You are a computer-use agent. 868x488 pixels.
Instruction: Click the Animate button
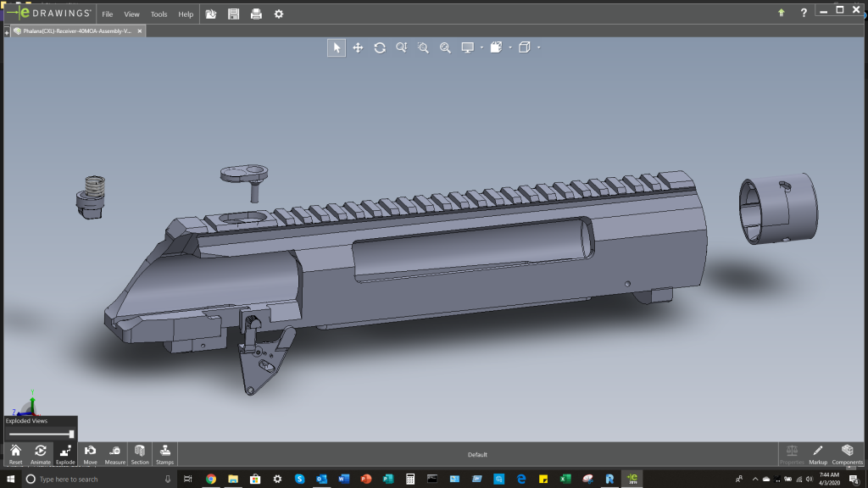(41, 454)
